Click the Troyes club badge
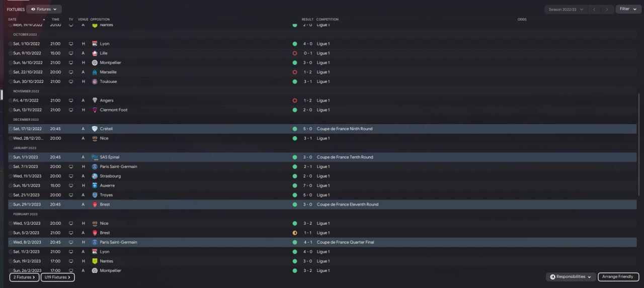Viewport: 644px width, 288px height. coord(95,195)
